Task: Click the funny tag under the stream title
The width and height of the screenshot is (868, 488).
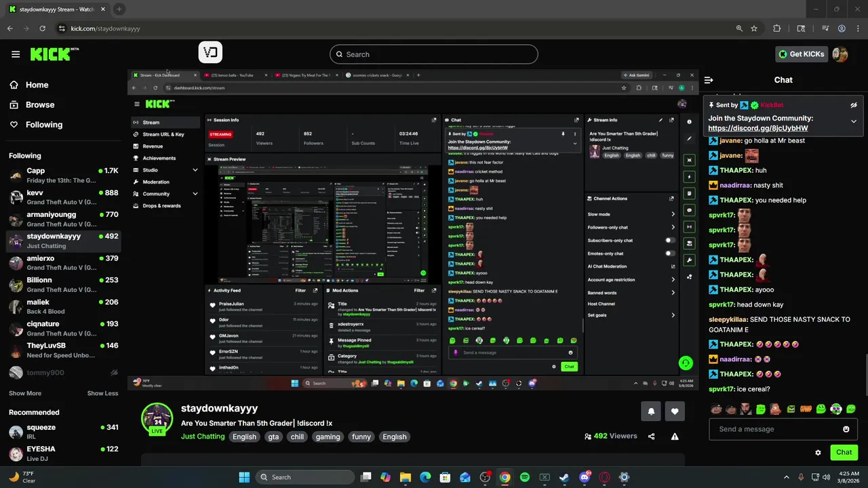Action: coord(361,436)
